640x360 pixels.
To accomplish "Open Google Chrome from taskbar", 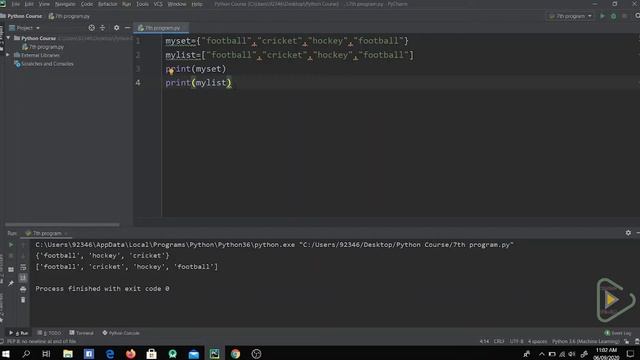I will tap(236, 353).
